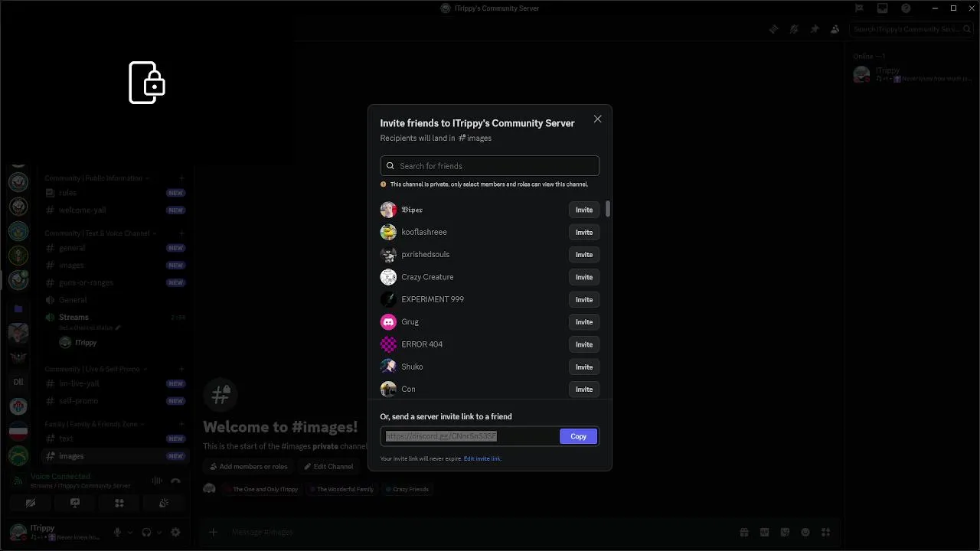Click the Edit Channel button
Viewport: 980px width, 551px height.
[x=328, y=466]
